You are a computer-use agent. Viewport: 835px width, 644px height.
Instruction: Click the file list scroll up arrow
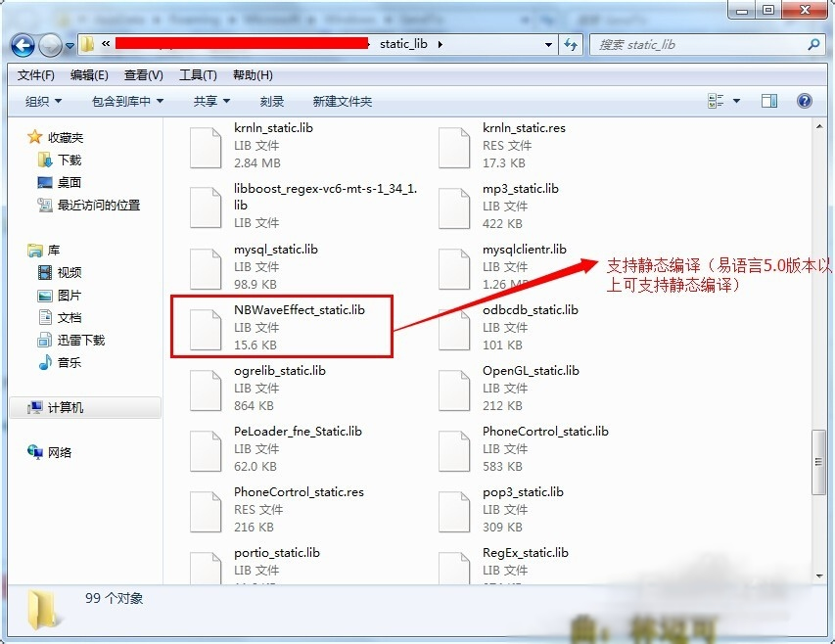click(x=818, y=126)
